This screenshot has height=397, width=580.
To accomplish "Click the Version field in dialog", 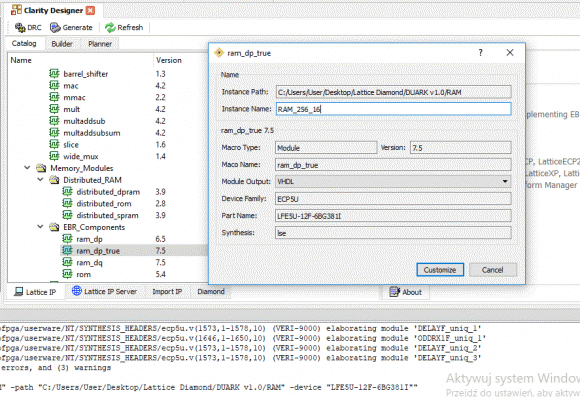I will point(461,148).
